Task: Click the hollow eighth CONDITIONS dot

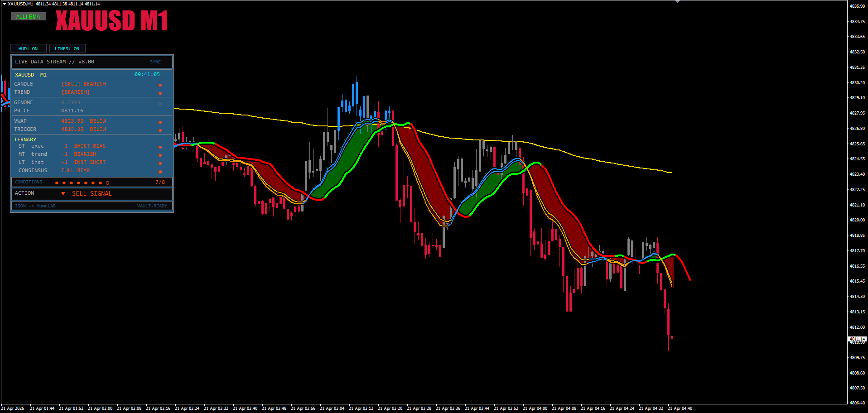Action: 107,183
